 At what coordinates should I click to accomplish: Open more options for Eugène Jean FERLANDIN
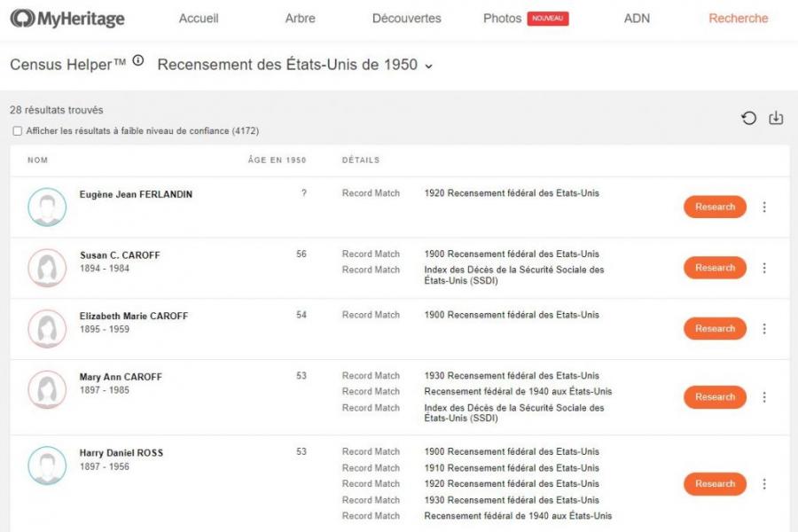764,207
